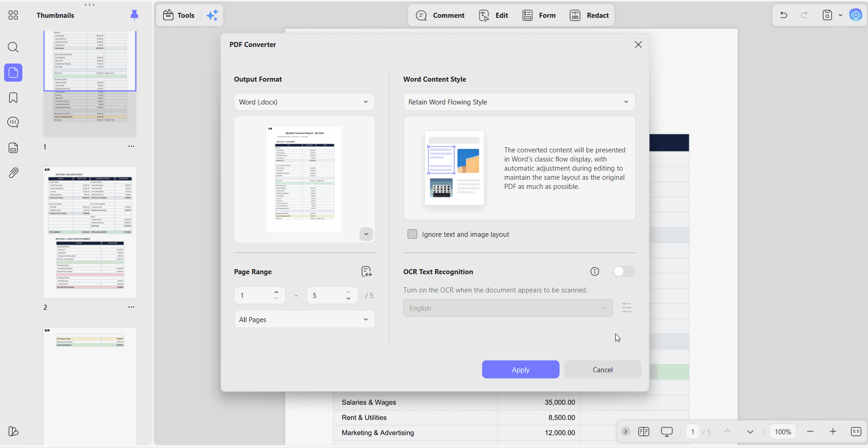Open the layers/fields panel icon in sidebar
Screen dimensions: 868x448
click(13, 147)
